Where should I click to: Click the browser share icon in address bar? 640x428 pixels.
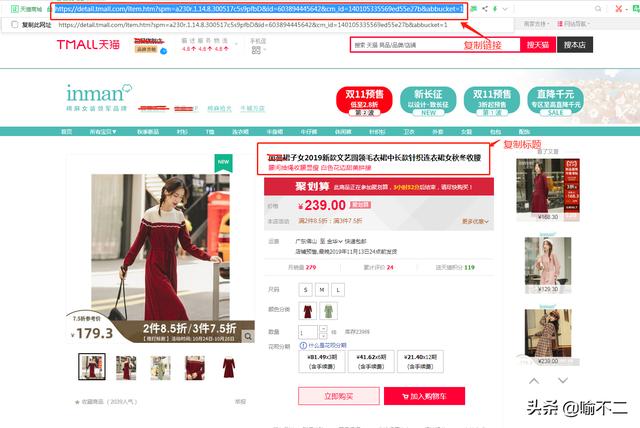point(484,9)
